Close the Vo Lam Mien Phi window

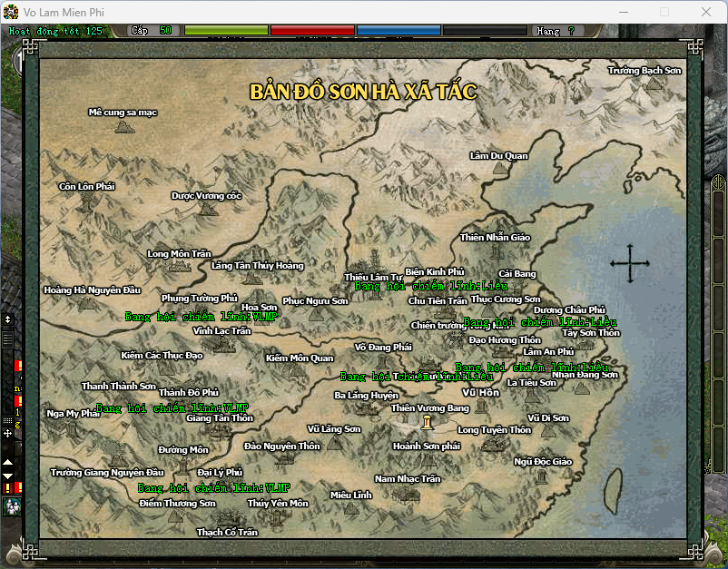click(706, 13)
